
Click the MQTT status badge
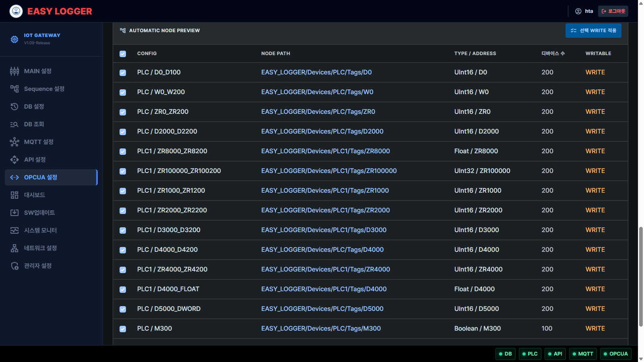click(x=583, y=354)
